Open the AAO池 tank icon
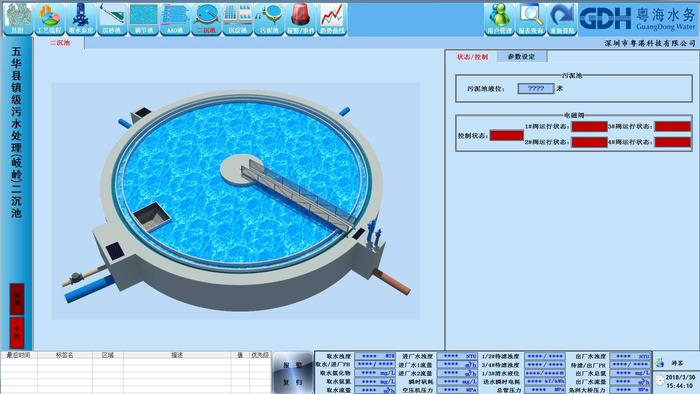 [x=175, y=19]
